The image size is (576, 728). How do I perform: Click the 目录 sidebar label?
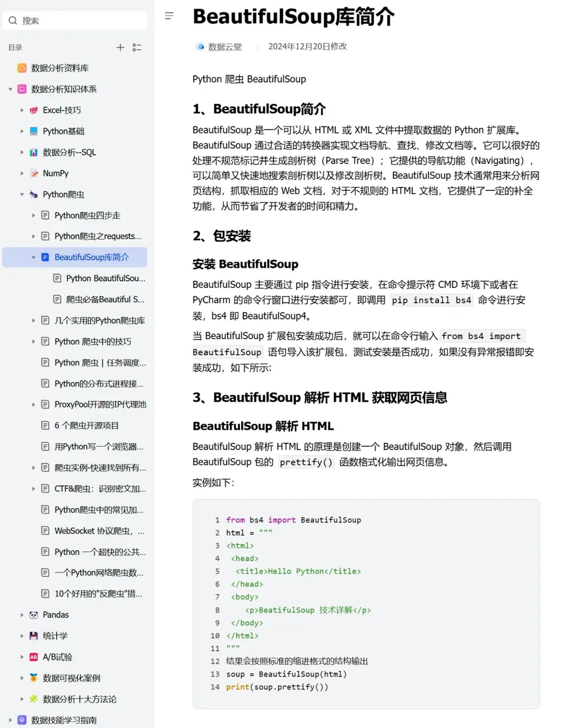15,48
